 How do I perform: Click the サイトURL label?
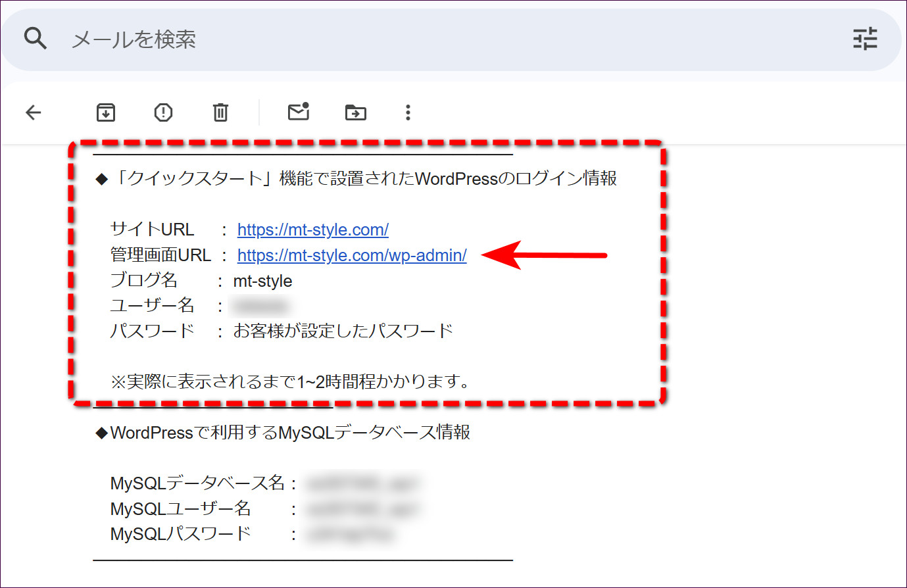click(153, 230)
